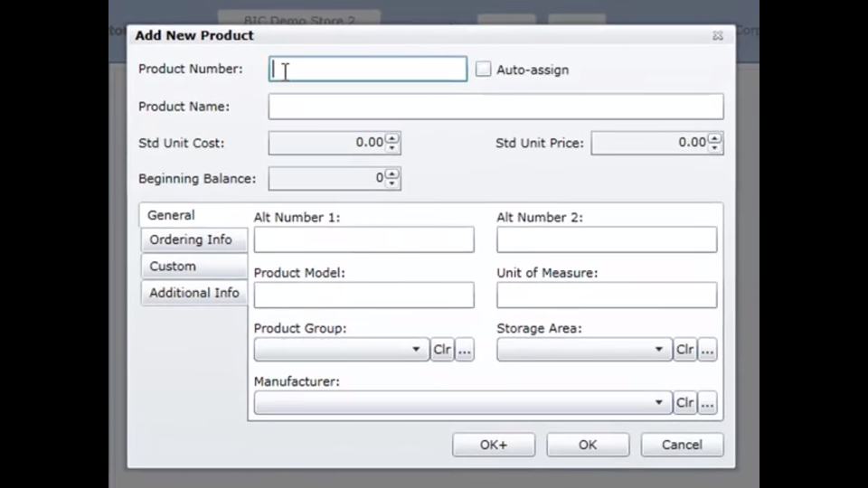
Task: Decrease Std Unit Price with down arrow
Action: click(x=715, y=147)
